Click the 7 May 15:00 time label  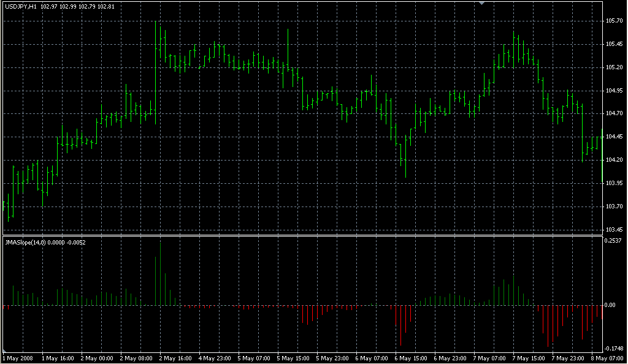528,358
